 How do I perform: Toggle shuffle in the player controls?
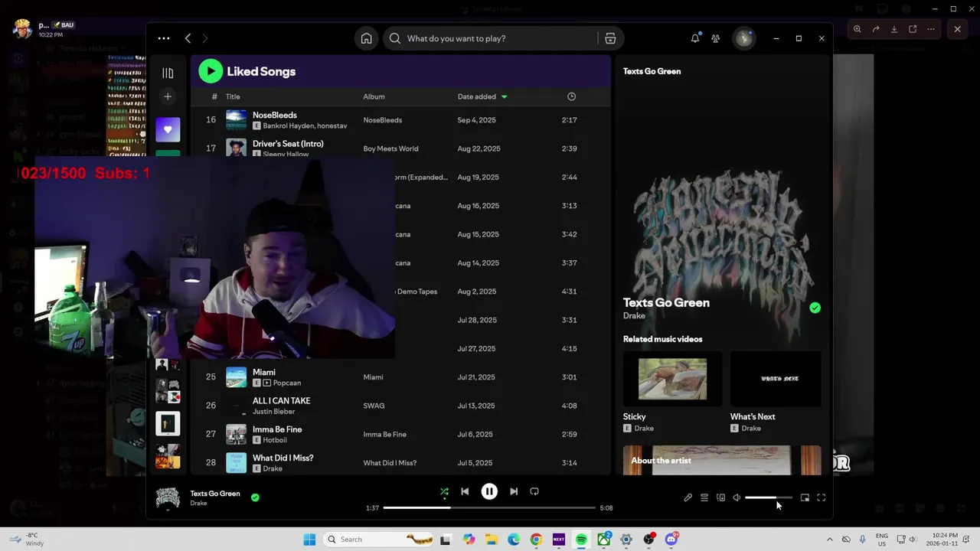pos(444,491)
